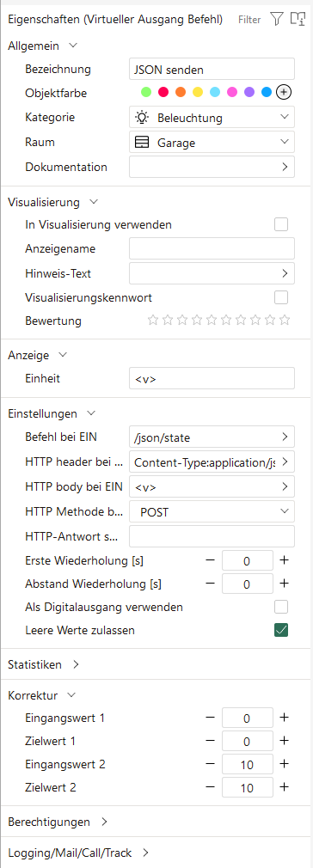Open the Raum dropdown showing Garage

point(212,143)
